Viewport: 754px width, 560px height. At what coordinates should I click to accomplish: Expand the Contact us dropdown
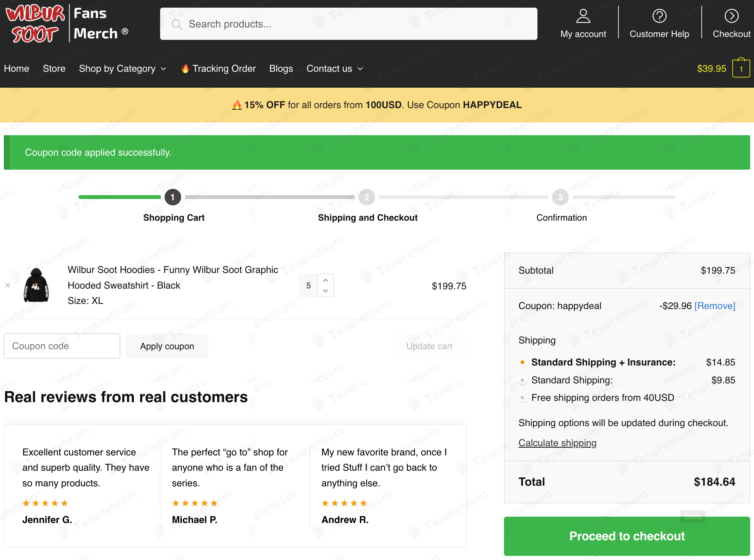click(x=335, y=69)
